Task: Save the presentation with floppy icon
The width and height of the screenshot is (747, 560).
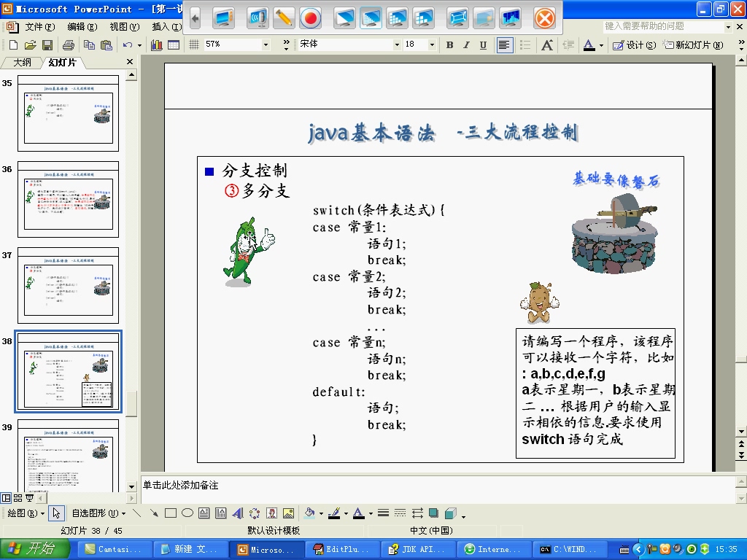Action: pyautogui.click(x=47, y=44)
